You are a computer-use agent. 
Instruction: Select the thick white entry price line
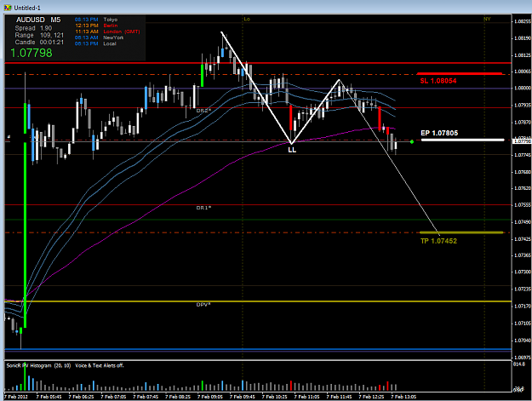pos(462,140)
